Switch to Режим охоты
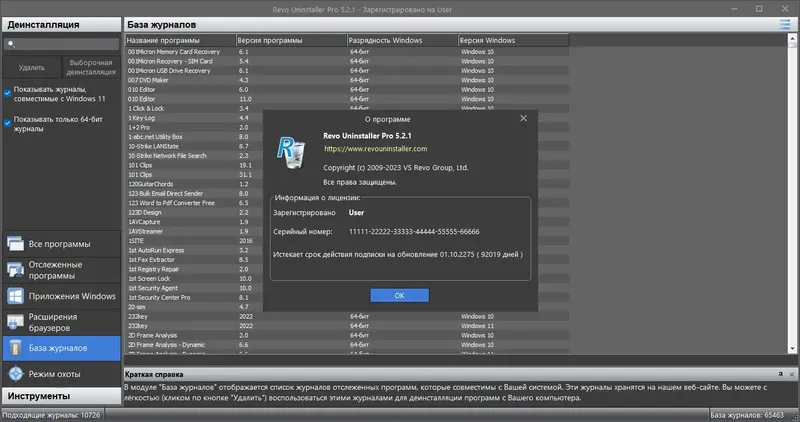800x422 pixels. [62, 374]
